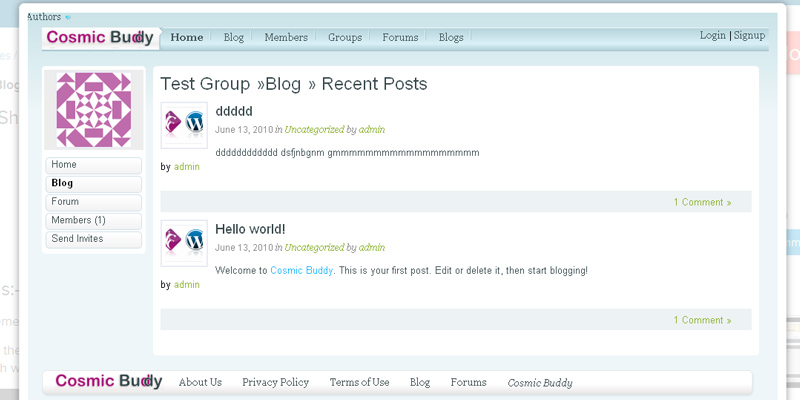Viewport: 800px width, 400px height.
Task: Click Send Invites in the sidebar
Action: tap(93, 239)
